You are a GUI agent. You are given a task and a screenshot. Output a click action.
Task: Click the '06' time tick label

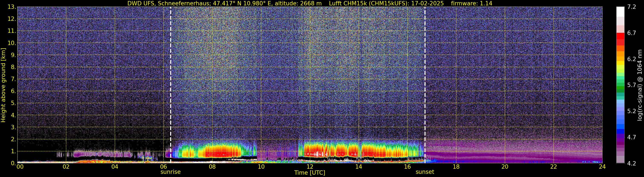(164, 167)
